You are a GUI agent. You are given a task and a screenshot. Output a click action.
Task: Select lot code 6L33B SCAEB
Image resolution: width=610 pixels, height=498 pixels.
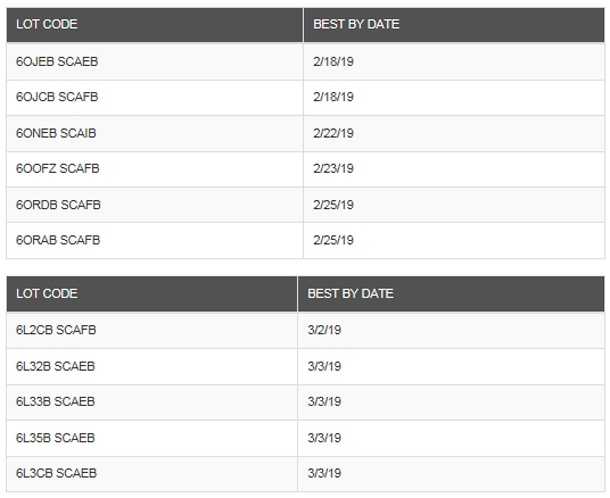tap(56, 402)
